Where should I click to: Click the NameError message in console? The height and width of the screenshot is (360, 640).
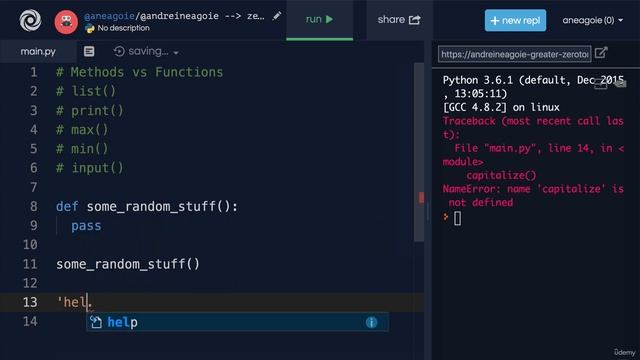tap(533, 196)
